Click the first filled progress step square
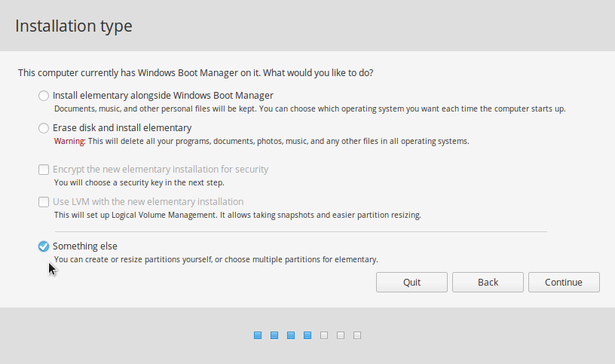This screenshot has width=615, height=364. point(258,335)
